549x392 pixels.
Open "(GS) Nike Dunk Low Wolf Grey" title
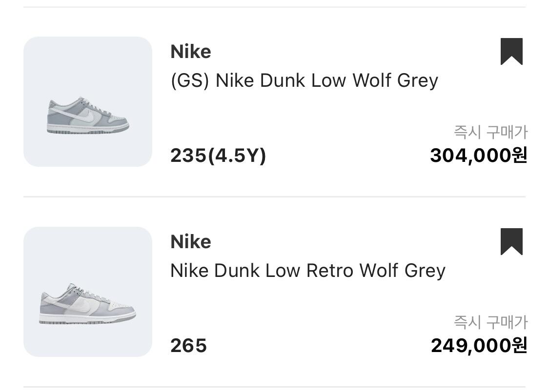pos(304,80)
